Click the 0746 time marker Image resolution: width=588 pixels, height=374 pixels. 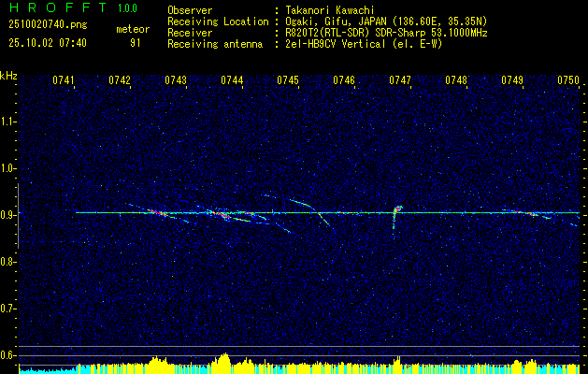click(x=344, y=80)
